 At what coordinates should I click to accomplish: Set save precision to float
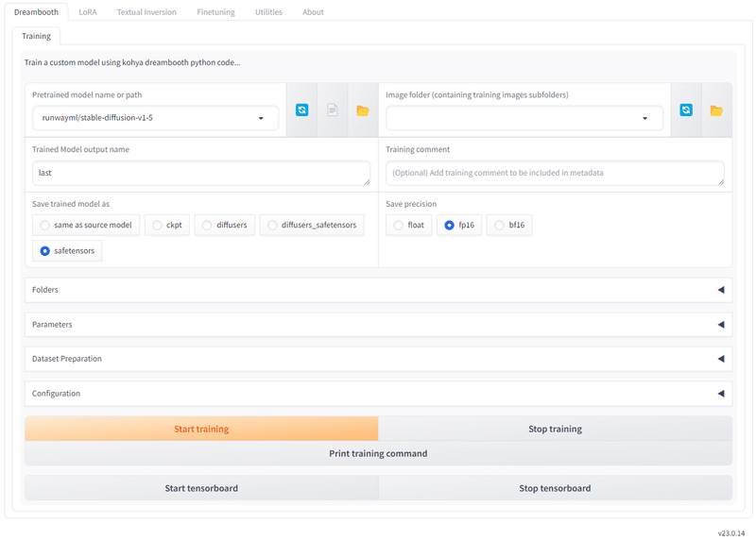(x=409, y=225)
